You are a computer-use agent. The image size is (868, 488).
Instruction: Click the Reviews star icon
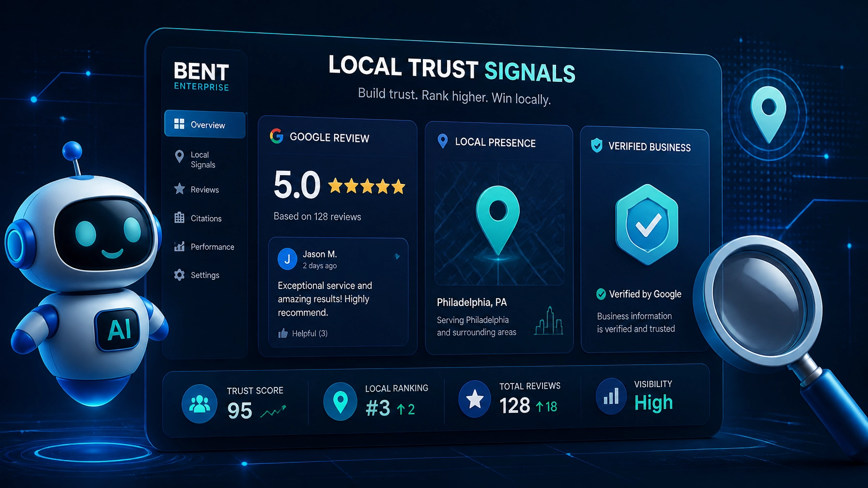(x=179, y=189)
